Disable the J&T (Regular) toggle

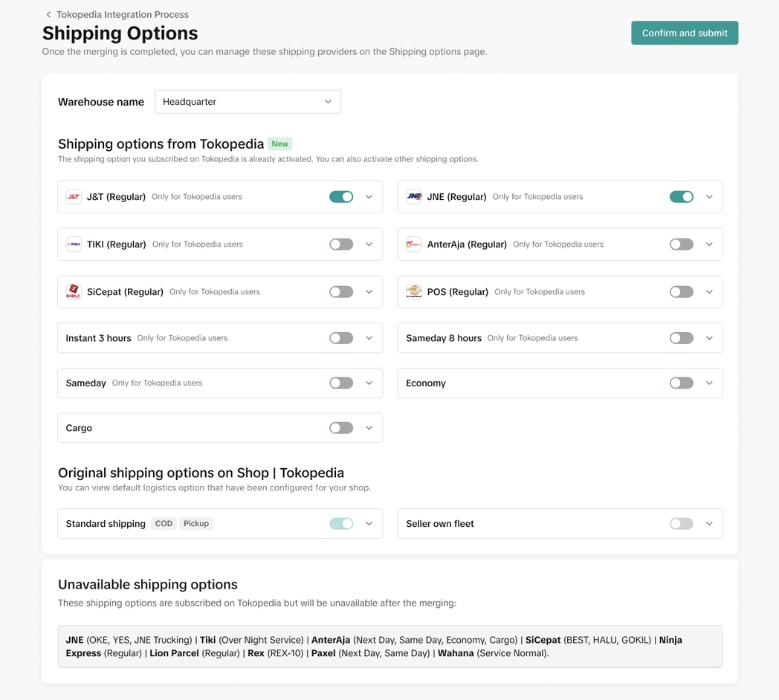click(x=341, y=197)
